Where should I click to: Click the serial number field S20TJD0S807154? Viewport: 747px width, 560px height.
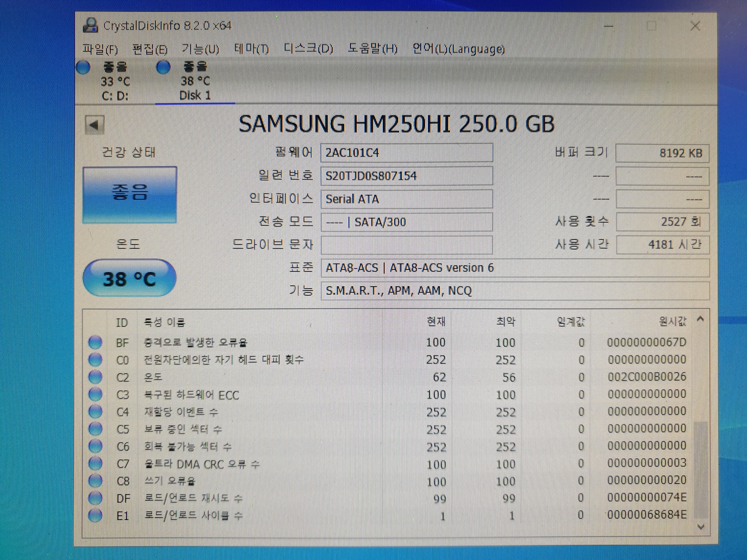(407, 176)
